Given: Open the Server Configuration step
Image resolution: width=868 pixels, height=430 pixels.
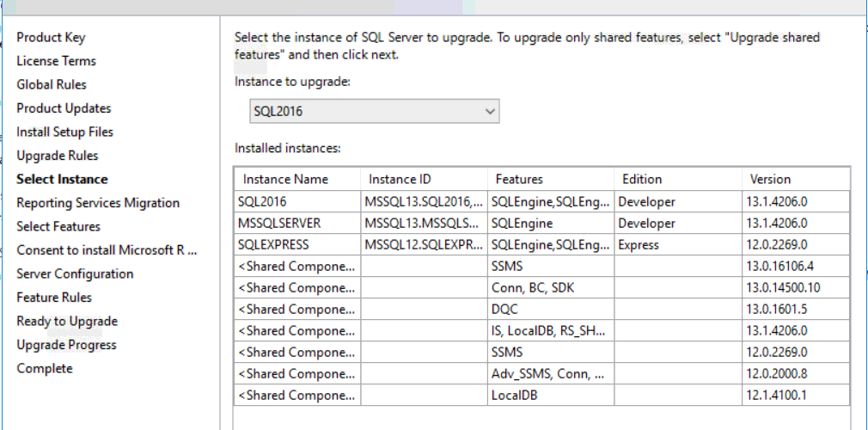Looking at the screenshot, I should point(75,274).
